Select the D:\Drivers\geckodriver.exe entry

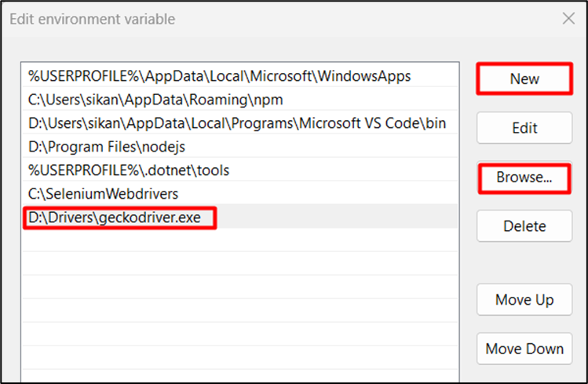[x=120, y=218]
